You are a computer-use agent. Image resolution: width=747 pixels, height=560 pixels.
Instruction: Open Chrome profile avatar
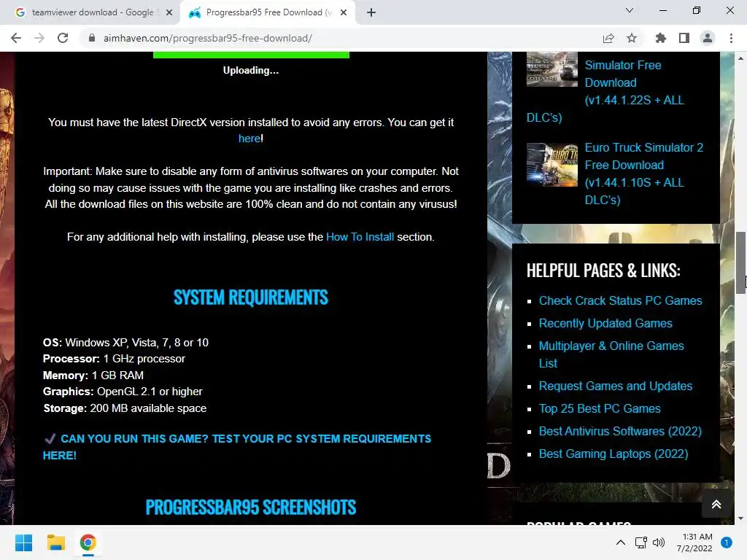coord(708,38)
